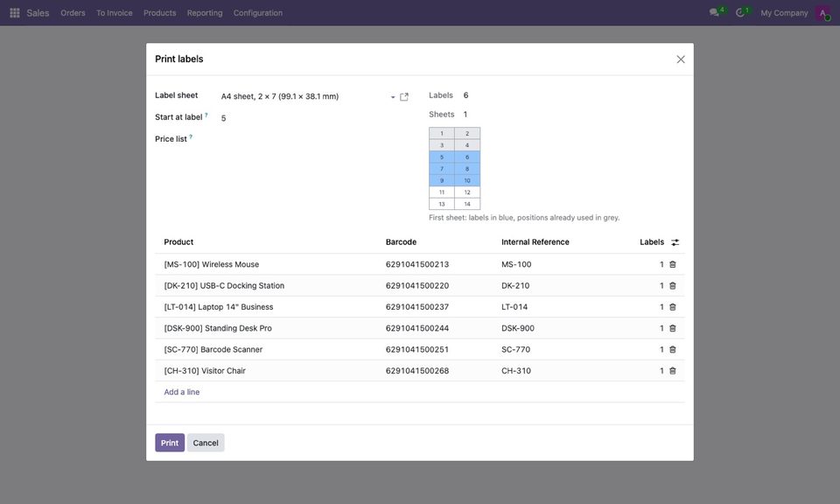
Task: Open the user avatar menu
Action: pos(822,13)
